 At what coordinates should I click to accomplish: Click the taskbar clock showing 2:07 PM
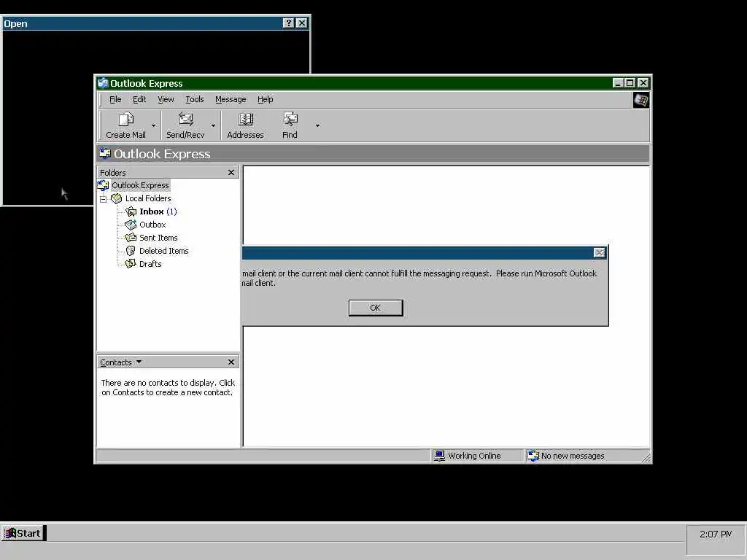pos(716,534)
